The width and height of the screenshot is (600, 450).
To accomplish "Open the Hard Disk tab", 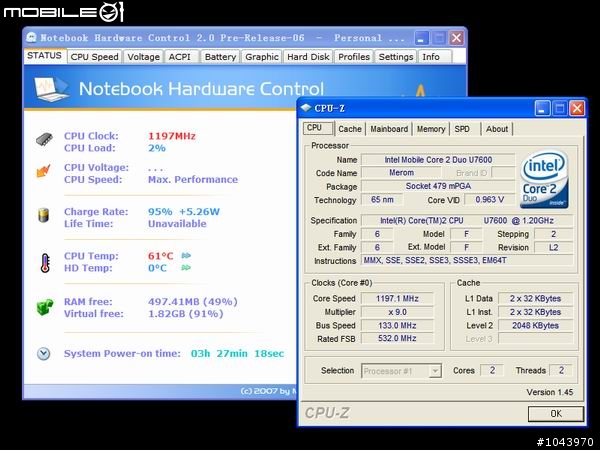I will click(308, 57).
